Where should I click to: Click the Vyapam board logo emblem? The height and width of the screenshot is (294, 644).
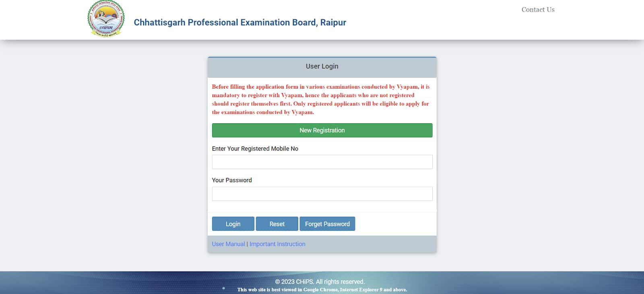(106, 19)
